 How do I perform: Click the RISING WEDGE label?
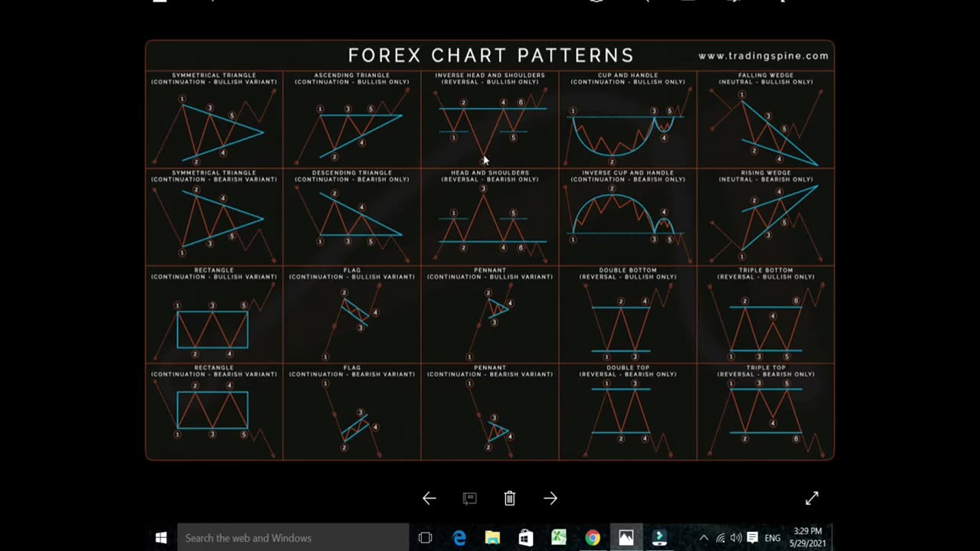(x=766, y=173)
